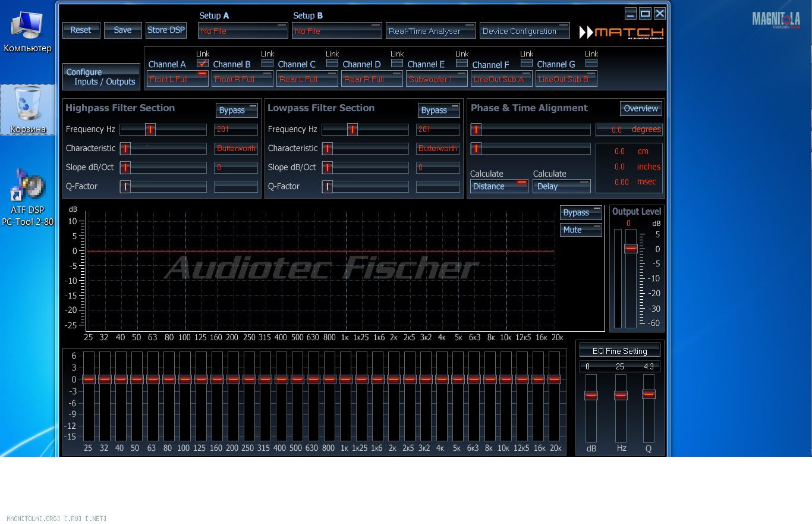Open Setup A file selector
The width and height of the screenshot is (812, 524).
[x=243, y=31]
